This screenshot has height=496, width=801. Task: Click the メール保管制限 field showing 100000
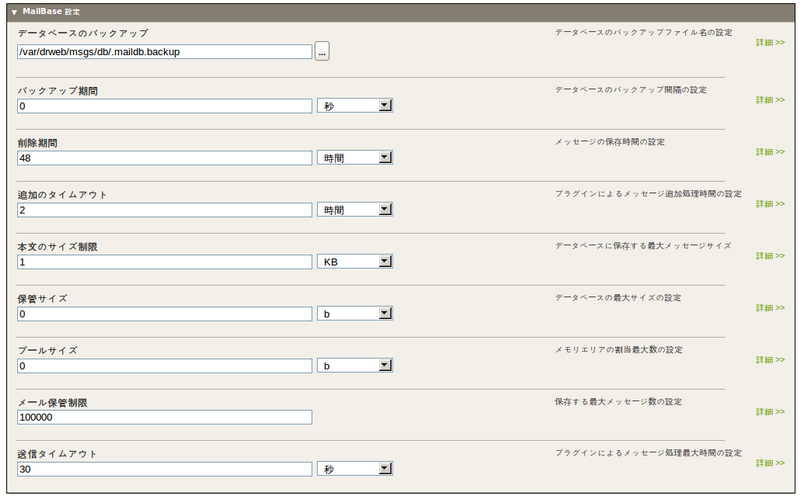coord(164,417)
